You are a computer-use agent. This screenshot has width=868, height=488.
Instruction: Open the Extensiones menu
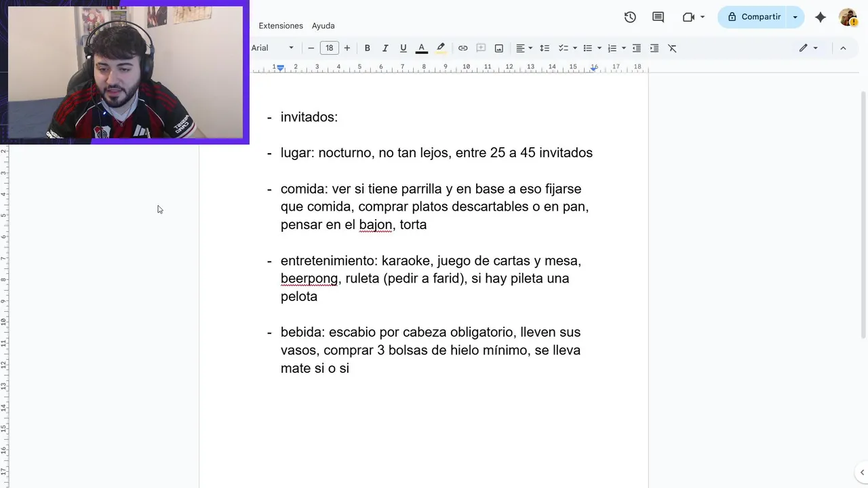pyautogui.click(x=281, y=26)
